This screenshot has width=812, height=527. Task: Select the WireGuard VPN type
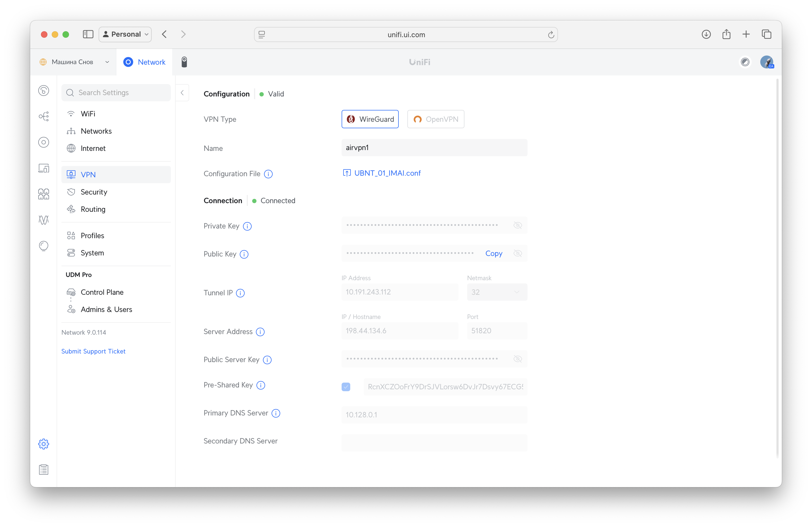(370, 119)
